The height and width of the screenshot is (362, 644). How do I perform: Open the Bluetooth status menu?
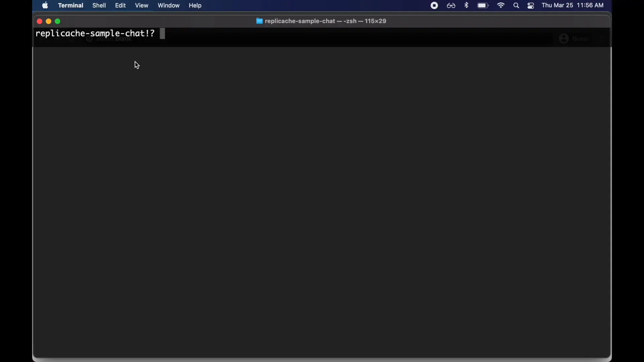pos(467,5)
